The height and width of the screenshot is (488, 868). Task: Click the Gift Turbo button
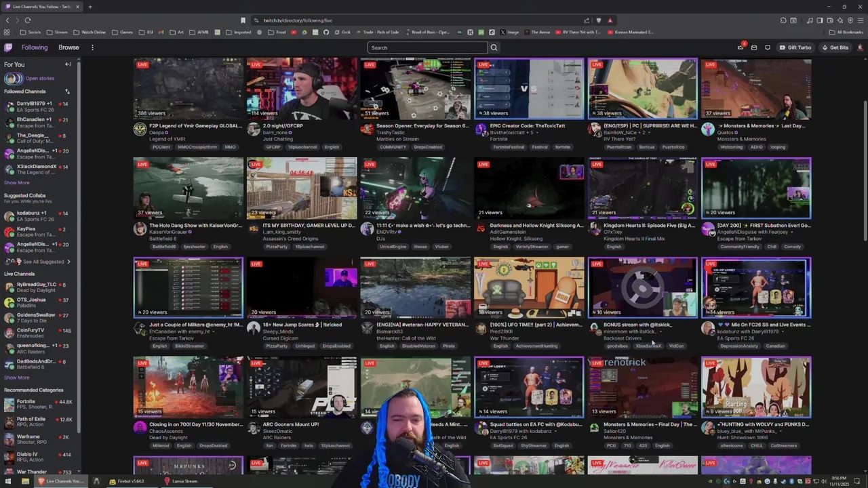pos(795,47)
